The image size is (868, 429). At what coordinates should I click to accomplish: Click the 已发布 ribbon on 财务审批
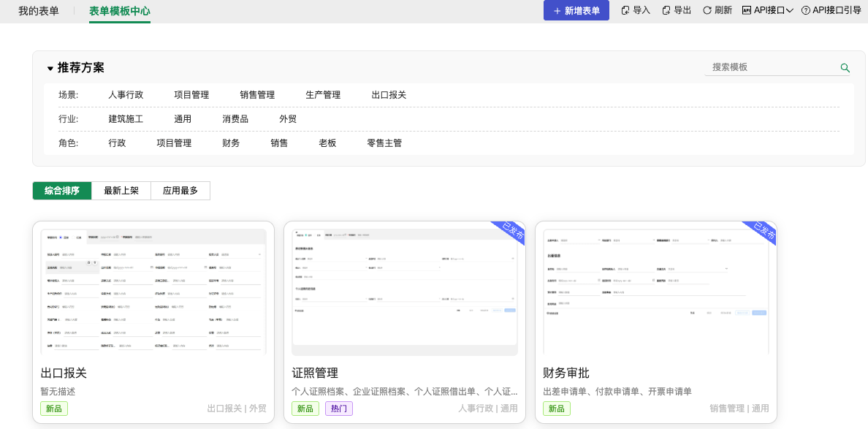tap(764, 232)
